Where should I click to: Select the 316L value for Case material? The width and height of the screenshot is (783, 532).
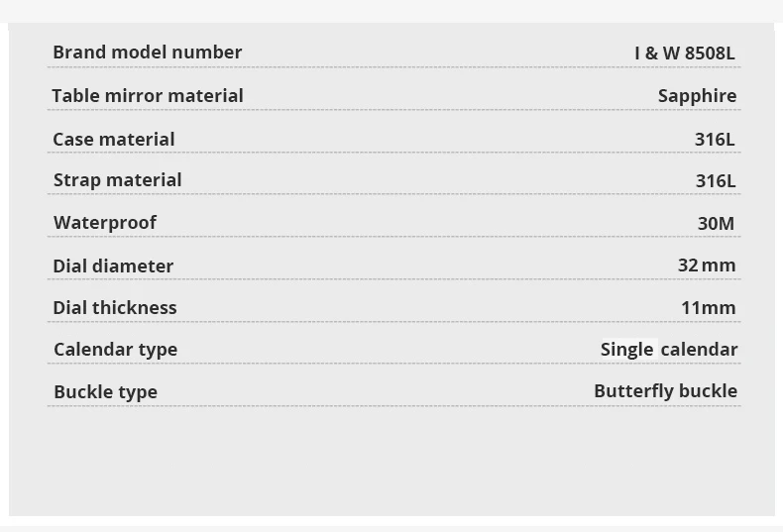pos(714,140)
